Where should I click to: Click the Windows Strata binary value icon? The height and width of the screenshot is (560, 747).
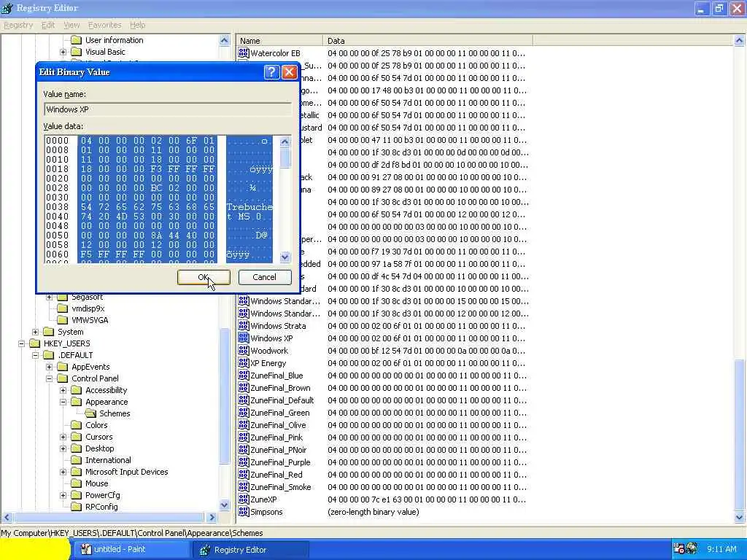[x=244, y=326]
